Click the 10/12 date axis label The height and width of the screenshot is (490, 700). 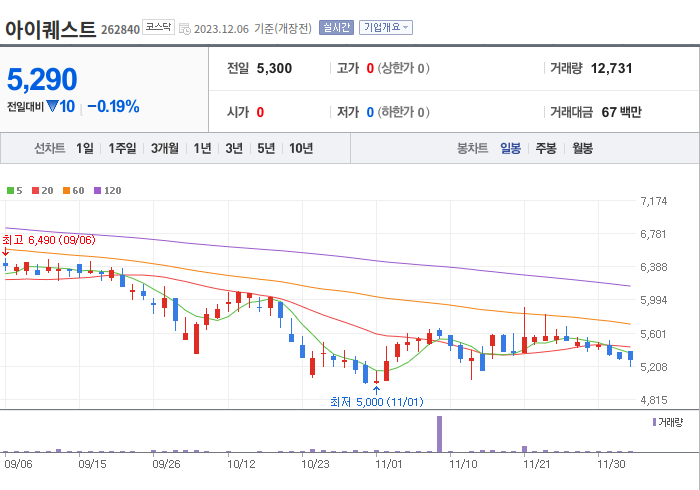241,464
